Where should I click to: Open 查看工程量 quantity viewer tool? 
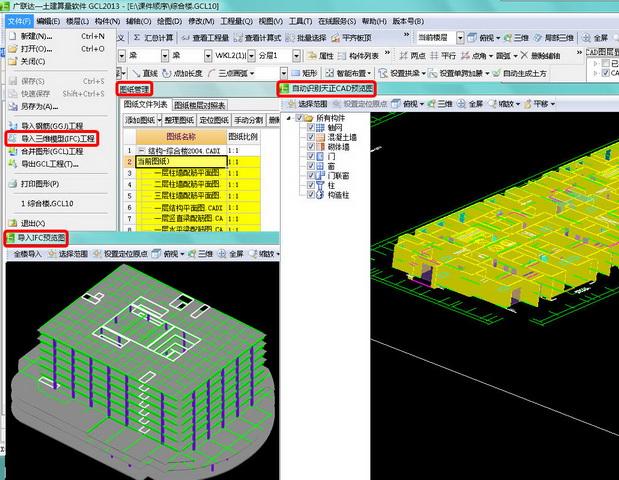point(205,38)
